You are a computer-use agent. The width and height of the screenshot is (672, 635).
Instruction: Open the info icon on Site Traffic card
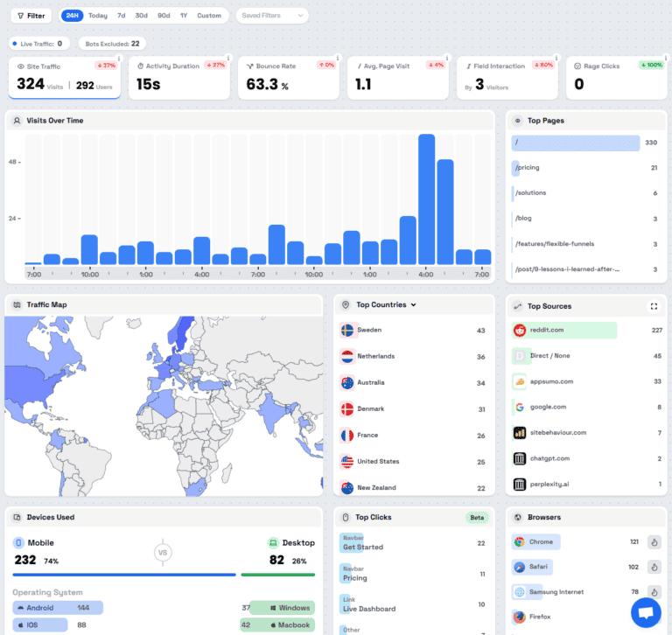(119, 59)
